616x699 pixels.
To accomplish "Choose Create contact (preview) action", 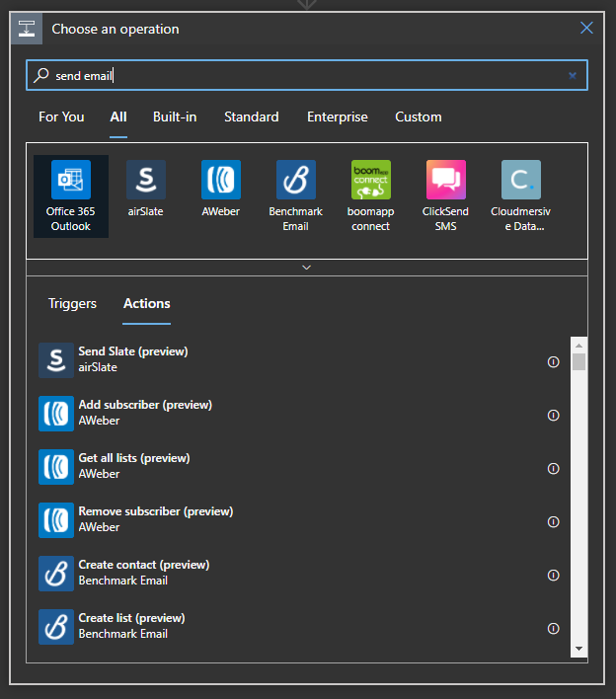I will (x=299, y=574).
